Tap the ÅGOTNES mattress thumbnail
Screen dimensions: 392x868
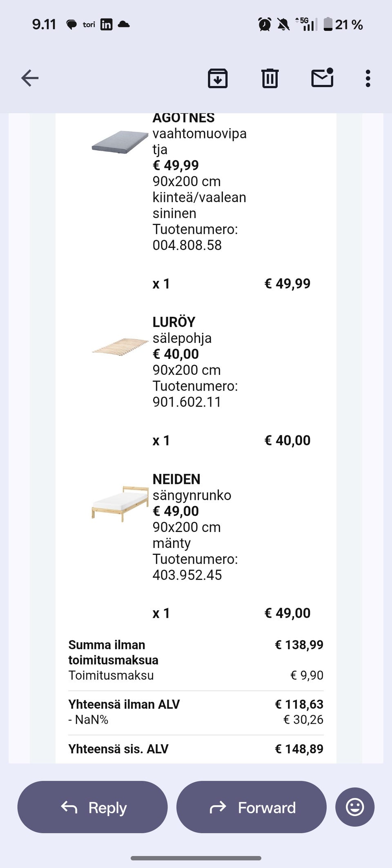(120, 142)
